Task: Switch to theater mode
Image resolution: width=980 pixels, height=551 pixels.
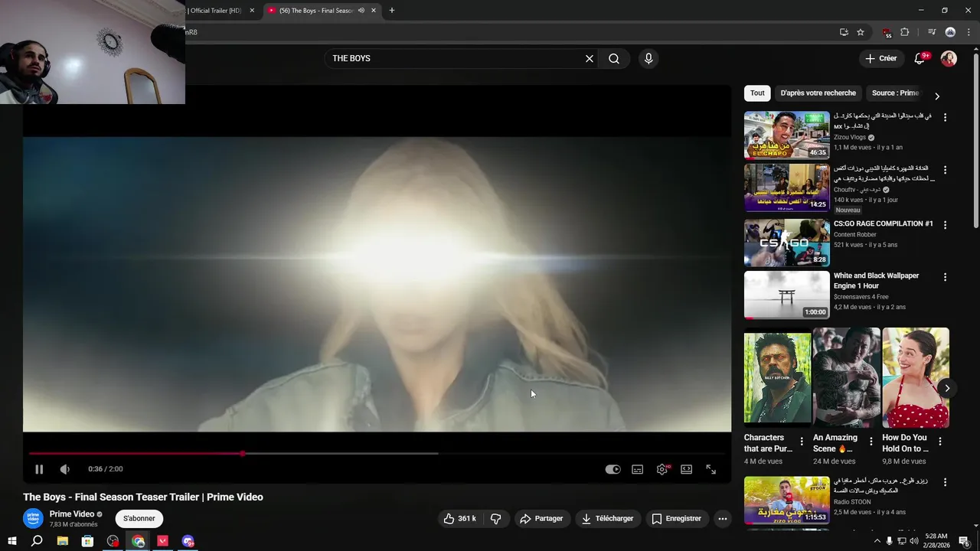Action: (x=687, y=469)
